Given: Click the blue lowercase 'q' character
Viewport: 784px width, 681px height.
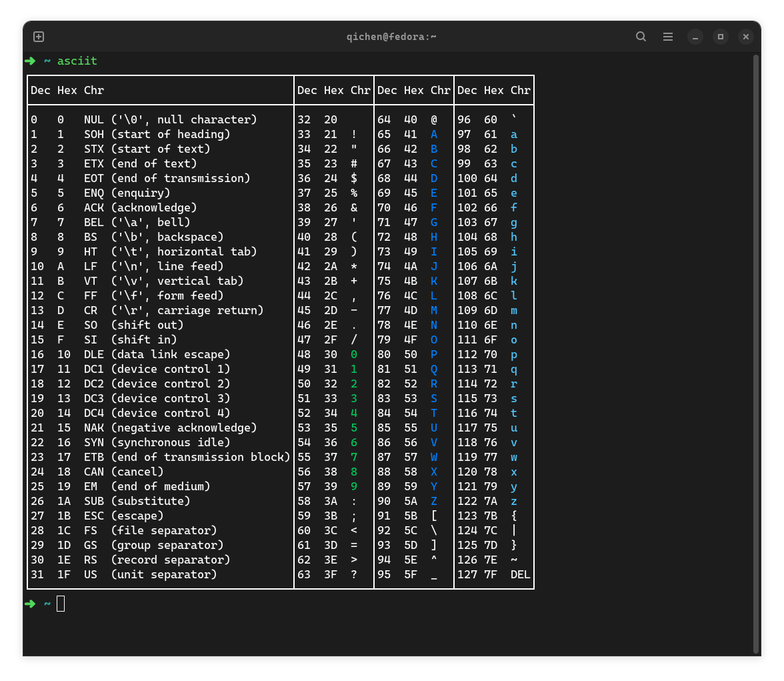Looking at the screenshot, I should (x=514, y=370).
